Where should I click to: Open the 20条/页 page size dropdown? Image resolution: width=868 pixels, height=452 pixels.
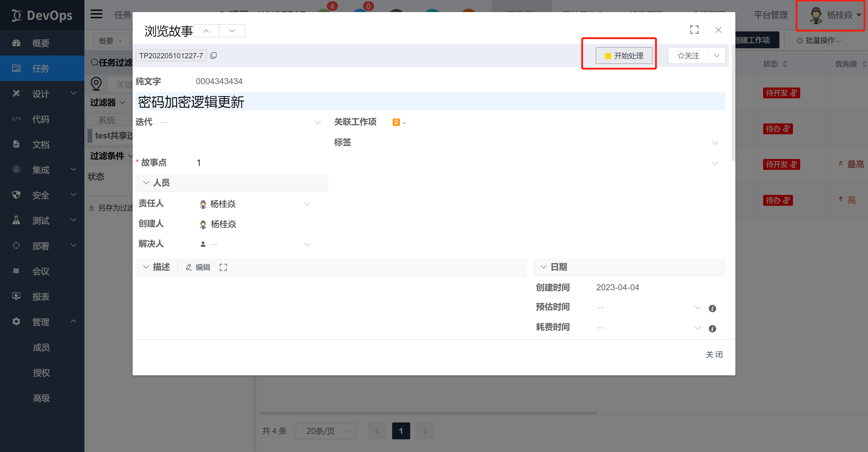[325, 431]
